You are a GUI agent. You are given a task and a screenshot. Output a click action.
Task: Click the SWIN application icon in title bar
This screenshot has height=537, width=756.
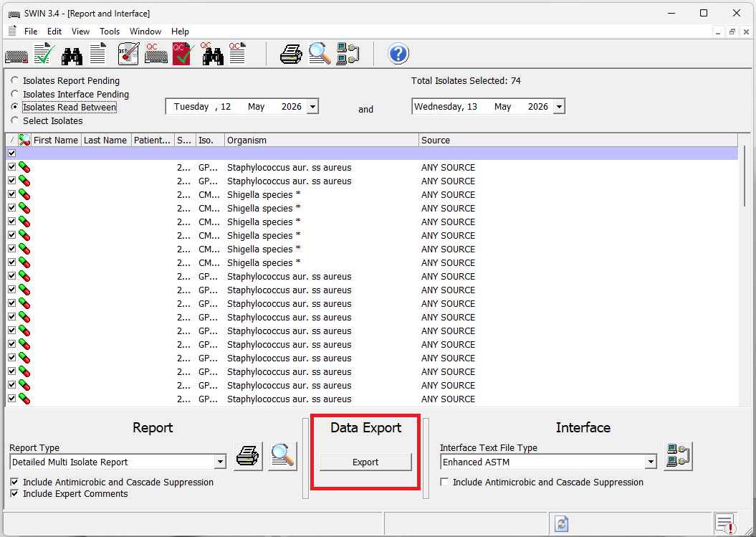click(x=14, y=14)
